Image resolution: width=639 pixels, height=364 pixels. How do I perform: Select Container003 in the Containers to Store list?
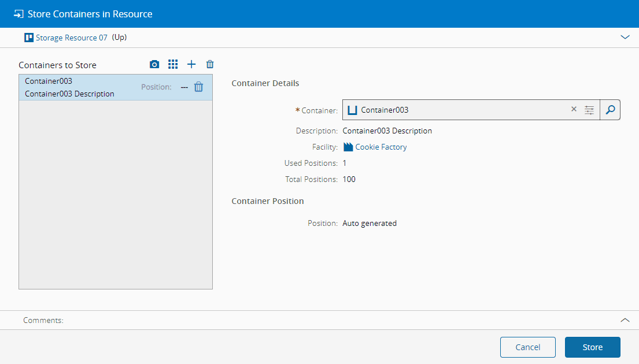pyautogui.click(x=75, y=87)
